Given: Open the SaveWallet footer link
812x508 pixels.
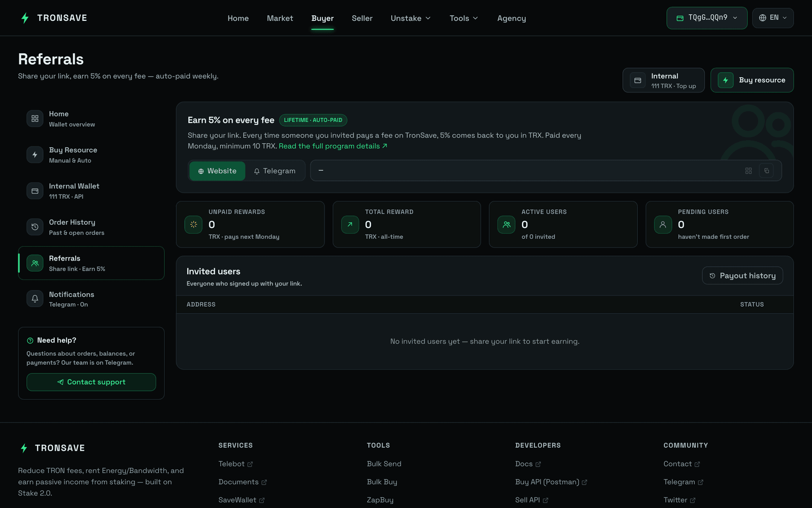Looking at the screenshot, I should 242,500.
